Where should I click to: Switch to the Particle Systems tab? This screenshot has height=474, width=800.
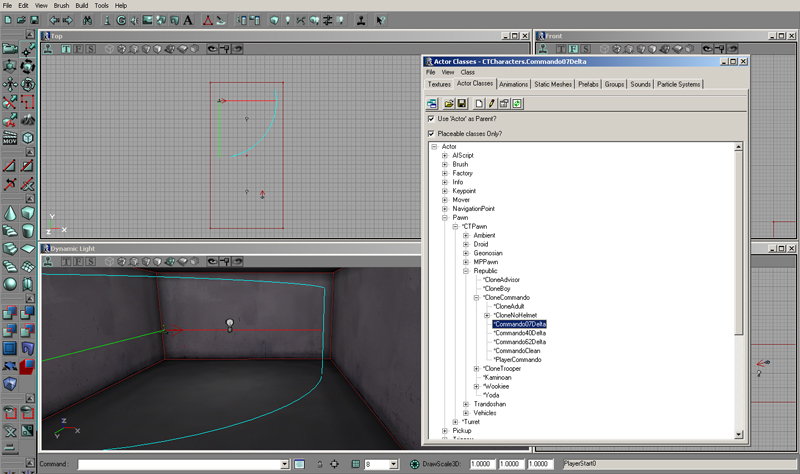679,84
